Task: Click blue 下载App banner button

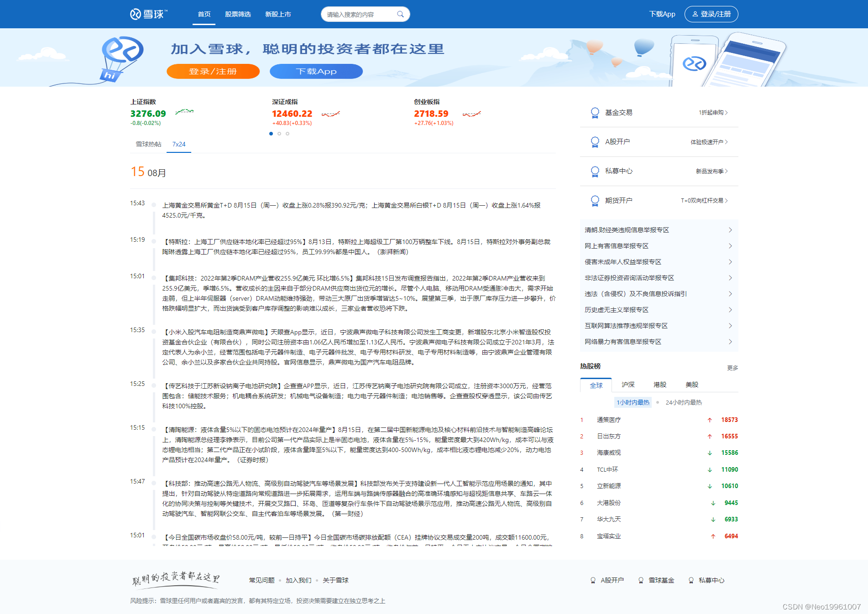Action: pos(316,71)
